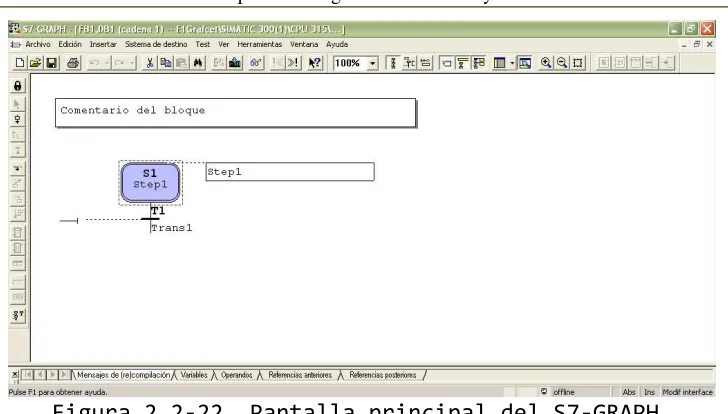The image size is (728, 414).
Task: Click the Trans1 transition name
Action: click(x=171, y=228)
